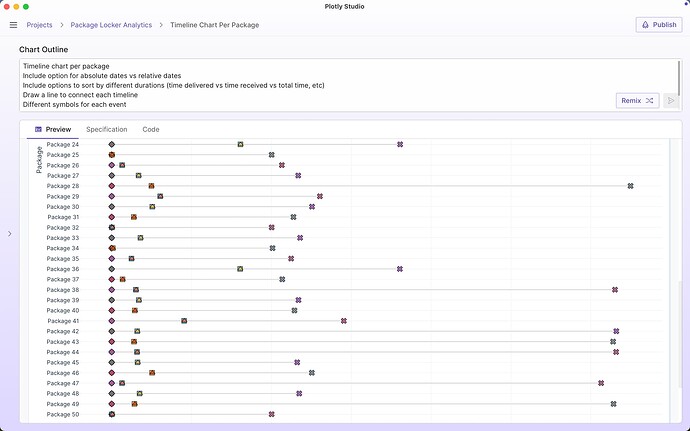
Task: Click Package 28's far-right end marker
Action: tap(631, 186)
